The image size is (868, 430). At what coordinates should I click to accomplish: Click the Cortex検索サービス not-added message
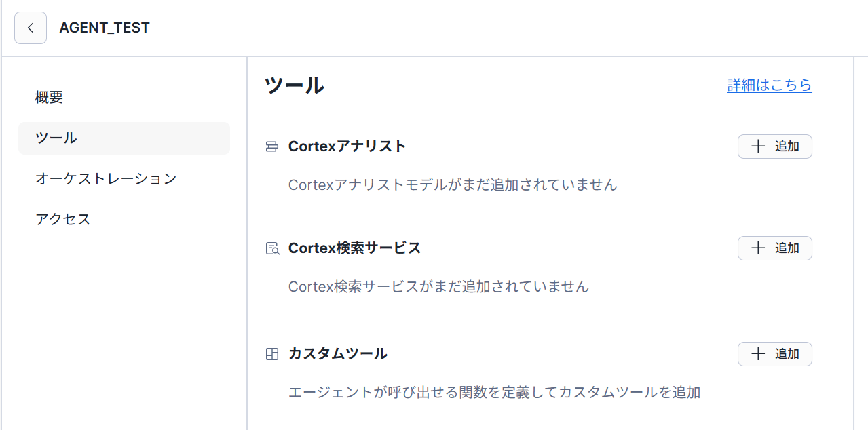click(x=438, y=286)
